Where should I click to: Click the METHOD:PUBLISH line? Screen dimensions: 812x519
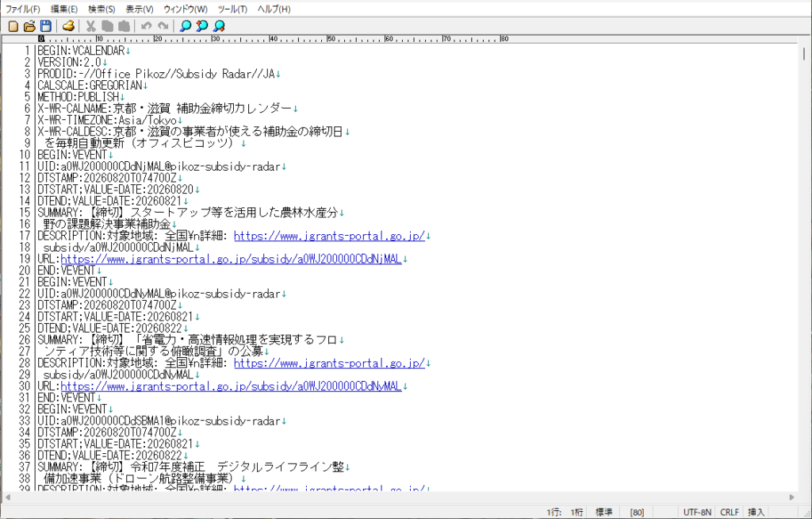tap(79, 97)
